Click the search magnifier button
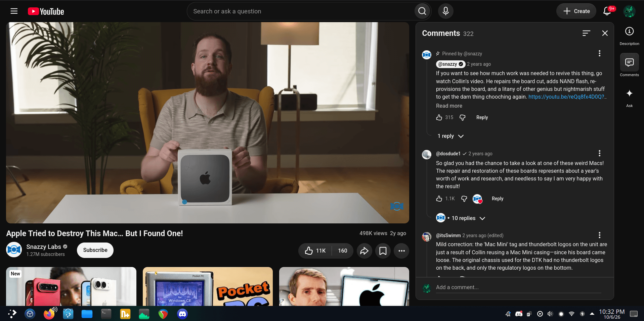The image size is (644, 321). (422, 11)
